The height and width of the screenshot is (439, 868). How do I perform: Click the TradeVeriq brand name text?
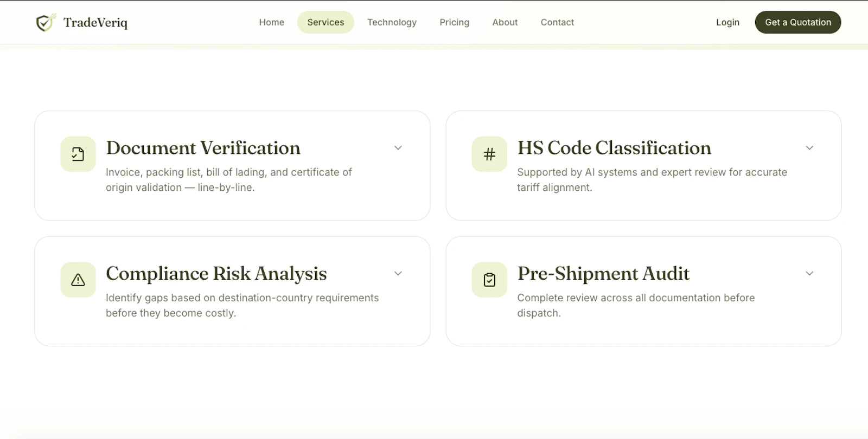(x=95, y=22)
